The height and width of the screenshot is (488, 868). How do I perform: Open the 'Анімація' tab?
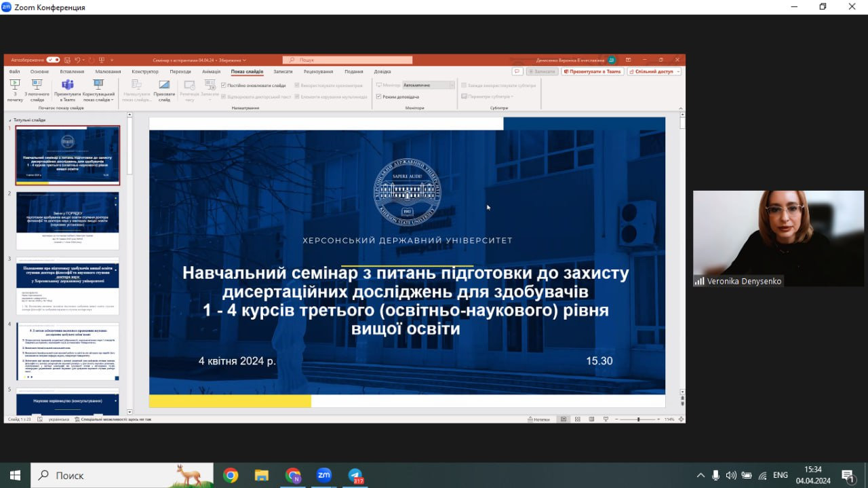pos(211,71)
